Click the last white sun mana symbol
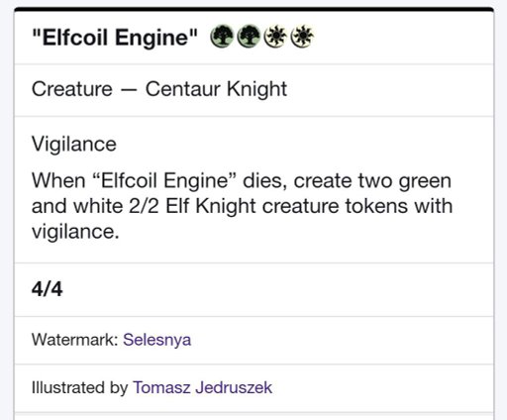Image resolution: width=507 pixels, height=420 pixels. (302, 37)
